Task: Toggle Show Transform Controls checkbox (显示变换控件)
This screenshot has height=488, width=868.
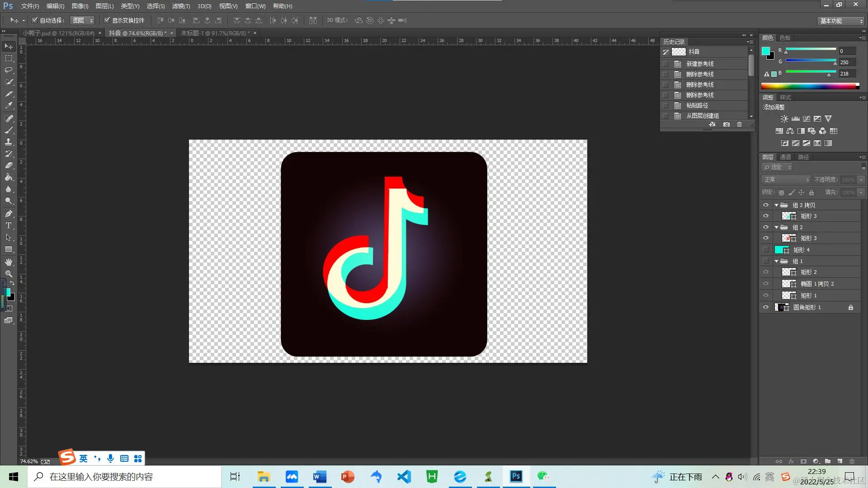Action: coord(107,20)
